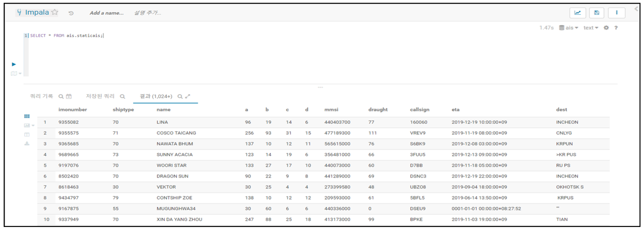Open query history clock icon beside Impala
Viewport: 644px width, 231px height.
click(x=71, y=13)
